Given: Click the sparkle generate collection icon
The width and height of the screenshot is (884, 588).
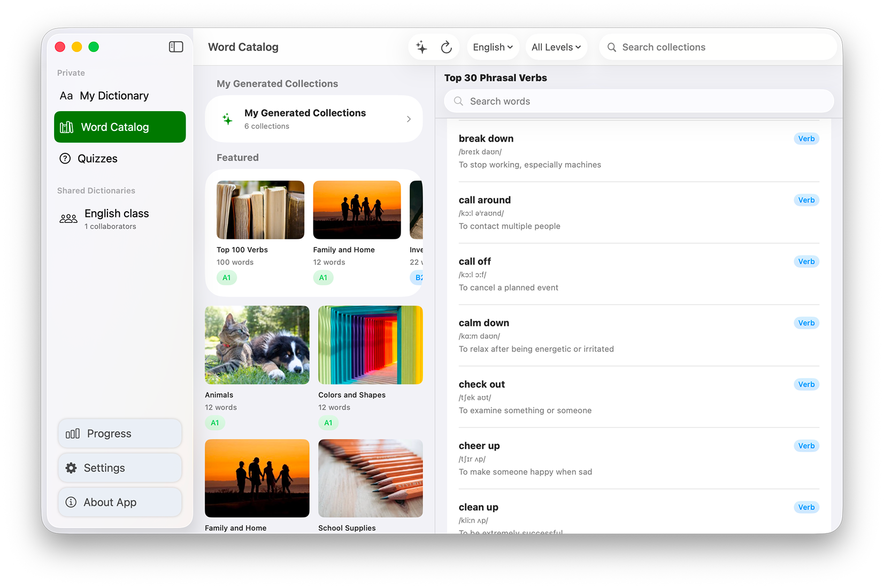Looking at the screenshot, I should [421, 47].
